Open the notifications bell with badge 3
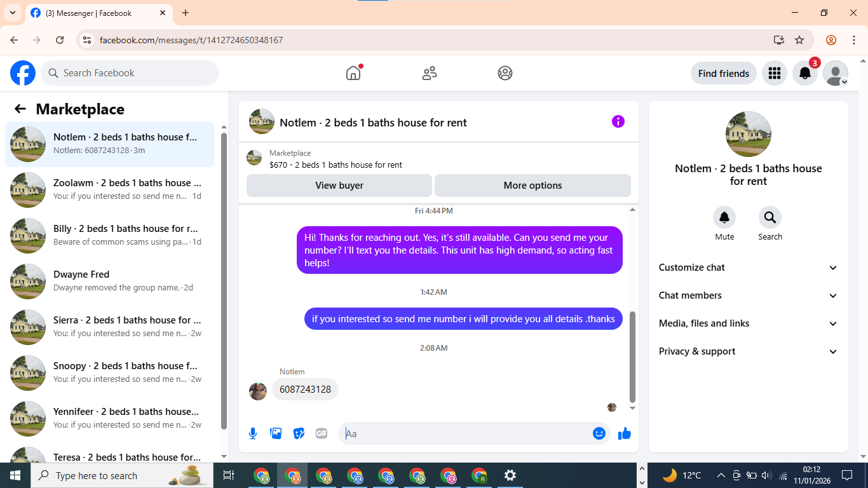Image resolution: width=868 pixels, height=488 pixels. click(x=805, y=73)
